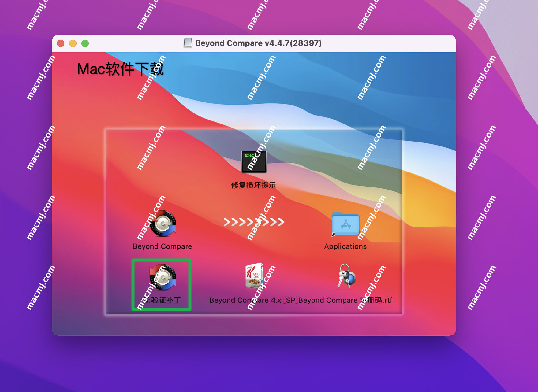This screenshot has width=538, height=392.
Task: Click the Beyond Compare 4.x [SP] file name
Action: pos(254,300)
